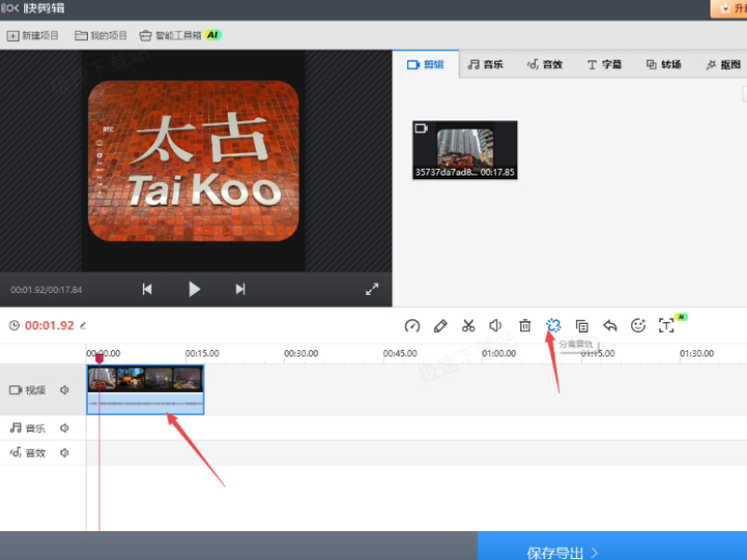The image size is (747, 560).
Task: Click the red playhead marker
Action: tap(99, 358)
